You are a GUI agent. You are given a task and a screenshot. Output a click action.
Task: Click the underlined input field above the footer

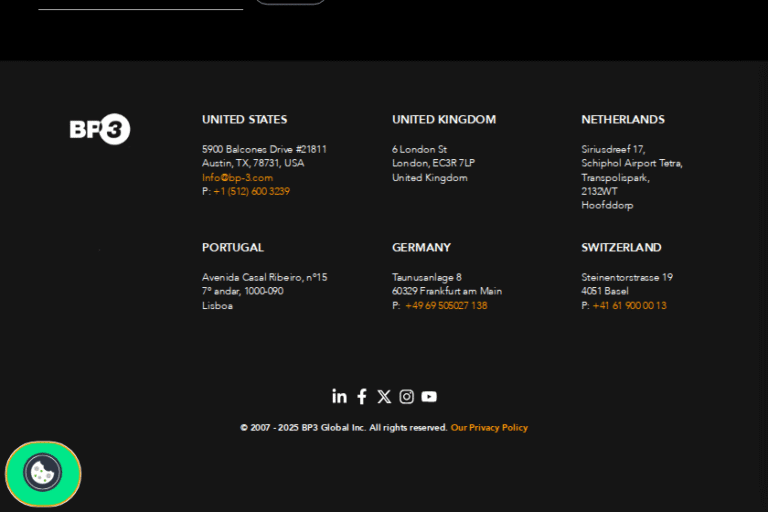point(140,3)
